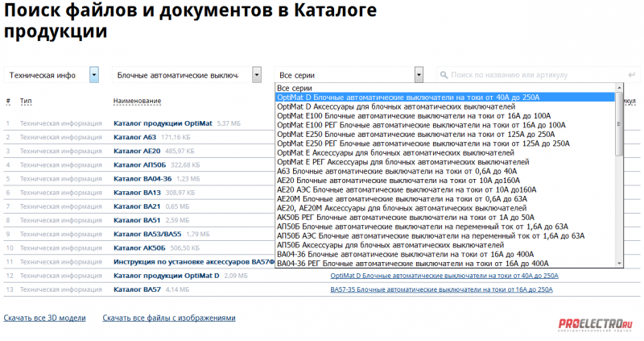Screen dimensions: 644x341
Task: Select АЕ20М Блочные автоматические выключатели option
Action: [445, 198]
